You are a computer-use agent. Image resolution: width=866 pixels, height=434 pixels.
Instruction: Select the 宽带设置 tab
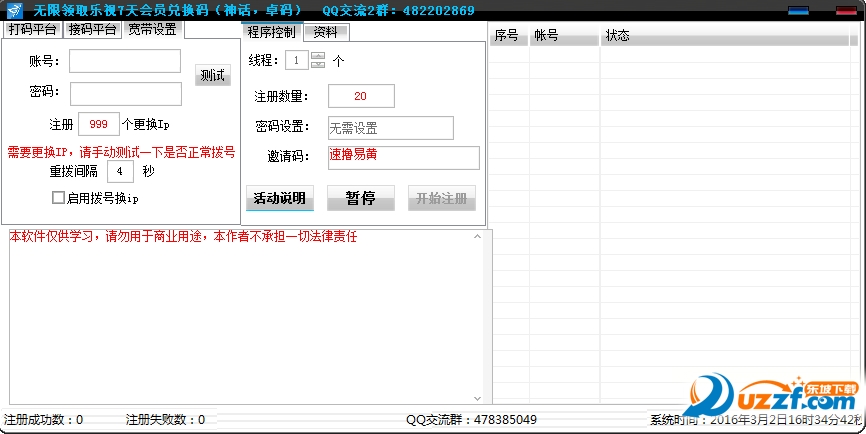(x=152, y=29)
